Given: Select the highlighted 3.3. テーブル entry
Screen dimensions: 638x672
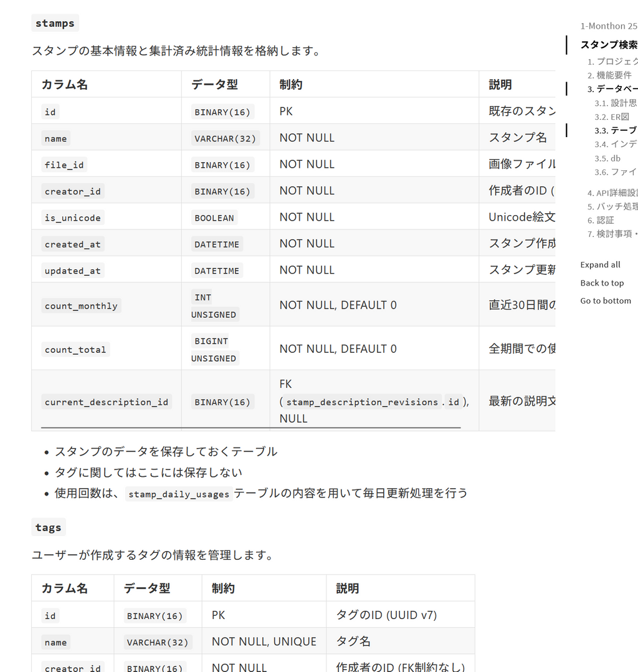Looking at the screenshot, I should (x=616, y=130).
